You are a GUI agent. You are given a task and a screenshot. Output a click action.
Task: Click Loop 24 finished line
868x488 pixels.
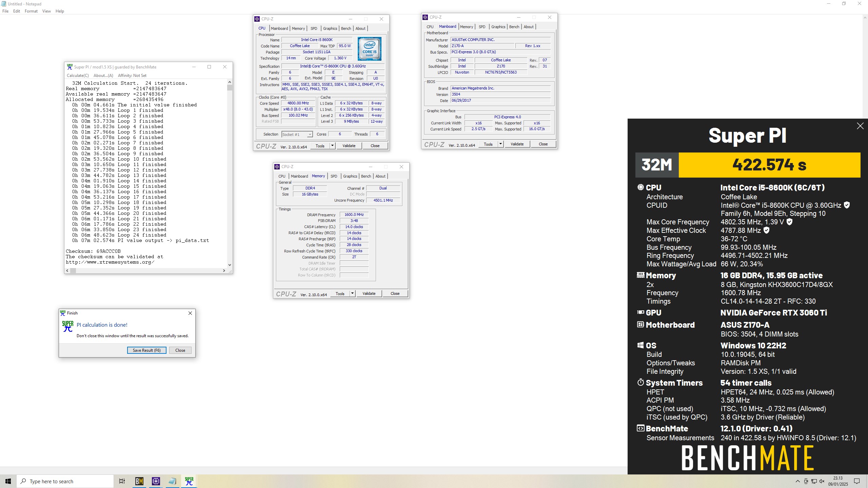click(119, 235)
